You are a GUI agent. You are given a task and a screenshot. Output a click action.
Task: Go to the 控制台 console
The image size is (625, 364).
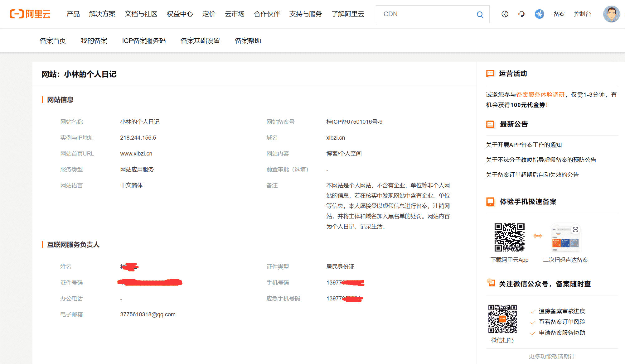coord(583,14)
